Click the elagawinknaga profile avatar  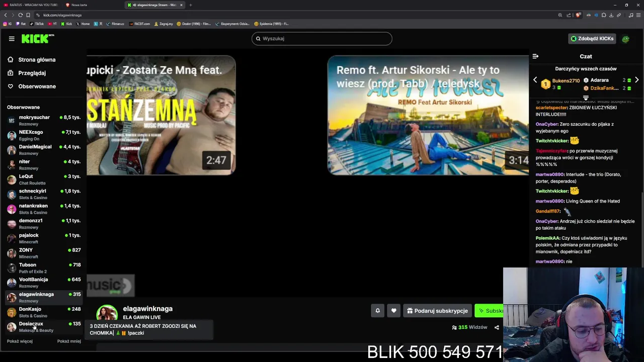point(107,313)
